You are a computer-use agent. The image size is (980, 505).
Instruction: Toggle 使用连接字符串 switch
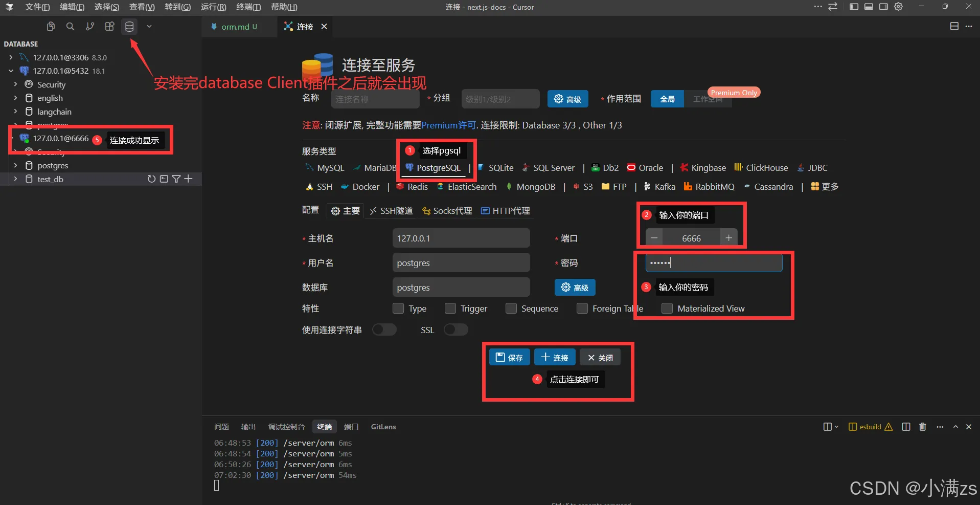pyautogui.click(x=384, y=330)
